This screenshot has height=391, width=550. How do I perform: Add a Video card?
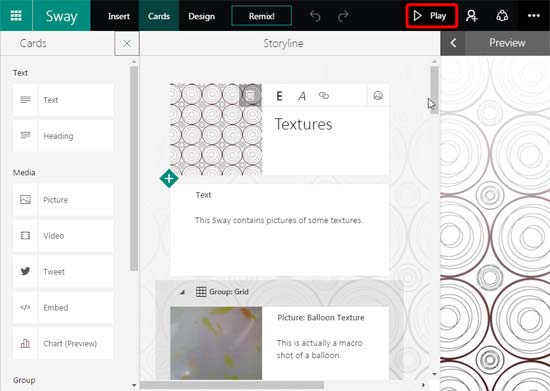pos(63,236)
